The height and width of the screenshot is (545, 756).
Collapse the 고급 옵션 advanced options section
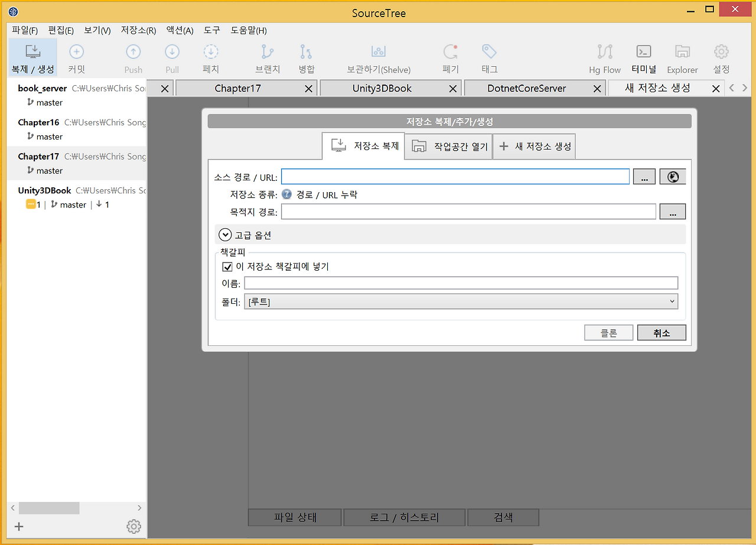225,234
